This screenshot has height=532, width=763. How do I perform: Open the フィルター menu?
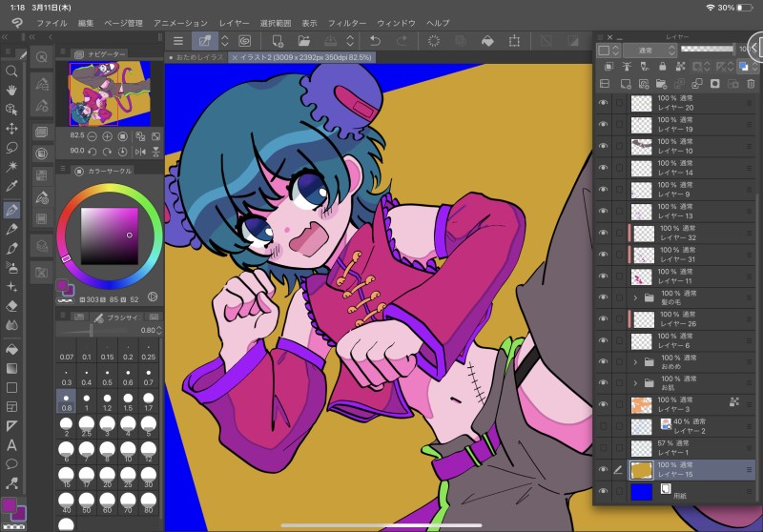pyautogui.click(x=347, y=23)
